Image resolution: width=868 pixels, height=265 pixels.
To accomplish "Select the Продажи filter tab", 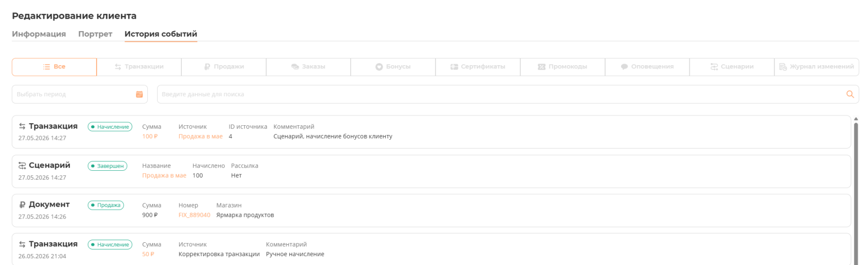I will (224, 67).
